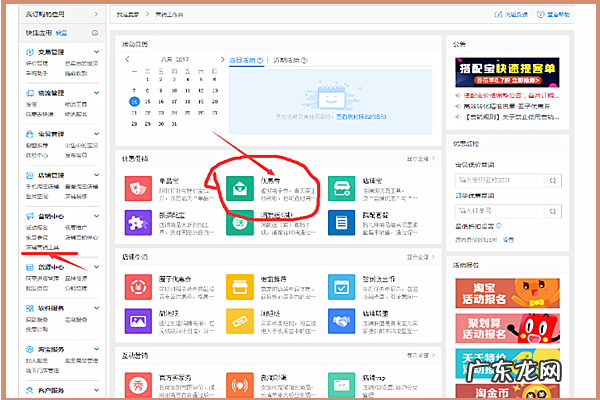This screenshot has width=600, height=400.
Task: Click the blue link in the empty-activity panel
Action: [361, 116]
